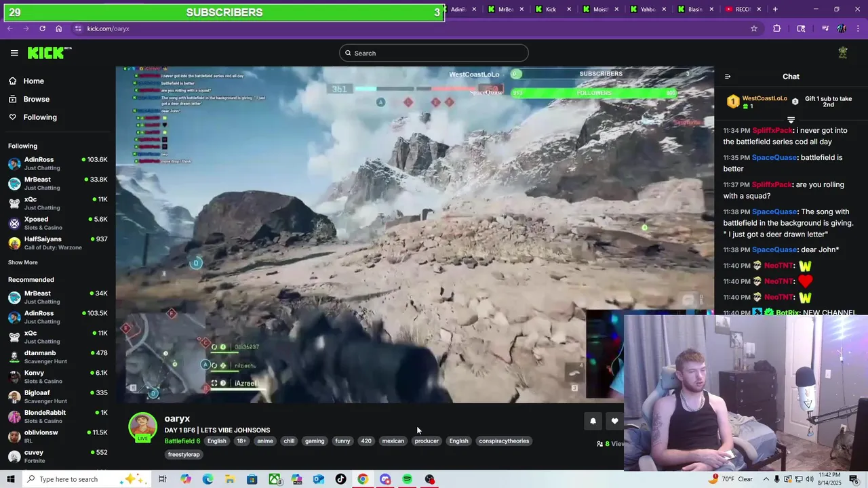868x488 pixels.
Task: Click the freestylerap tag
Action: point(184,454)
